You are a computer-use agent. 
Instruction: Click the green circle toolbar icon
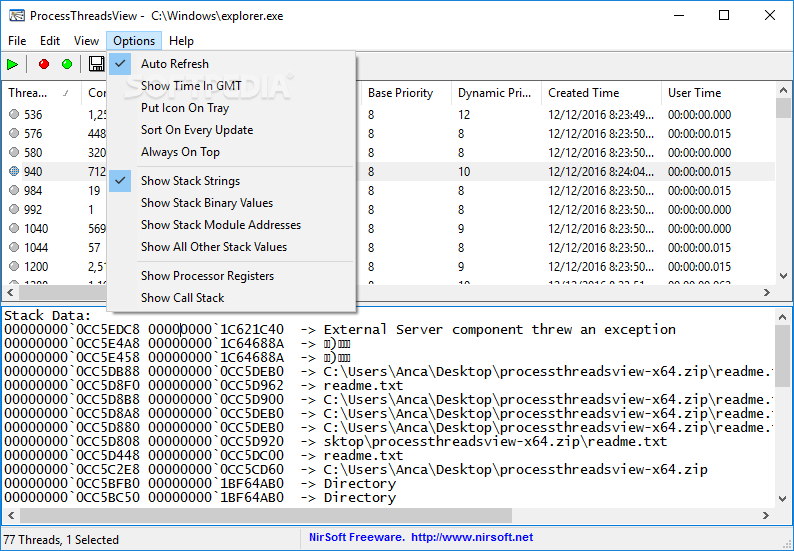click(67, 64)
